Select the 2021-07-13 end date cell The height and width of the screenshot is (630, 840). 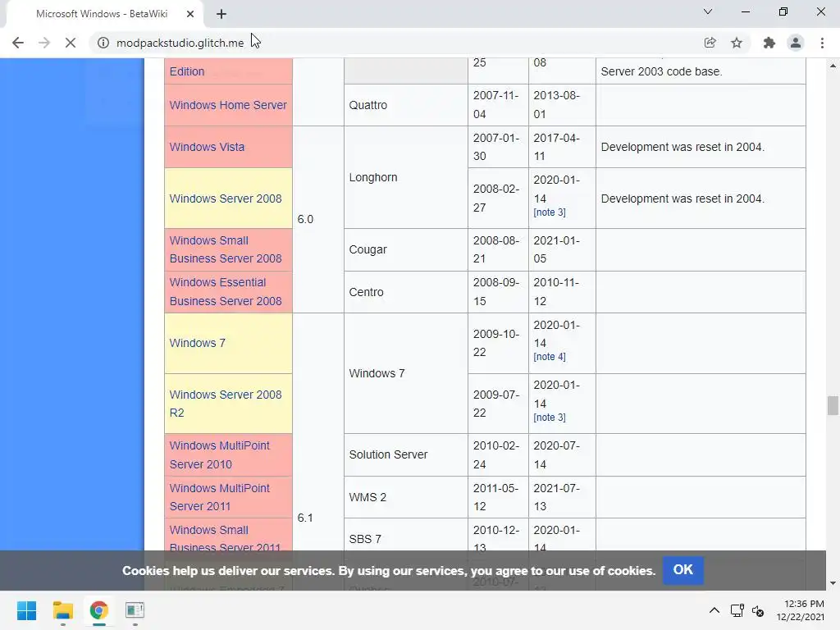pos(562,497)
